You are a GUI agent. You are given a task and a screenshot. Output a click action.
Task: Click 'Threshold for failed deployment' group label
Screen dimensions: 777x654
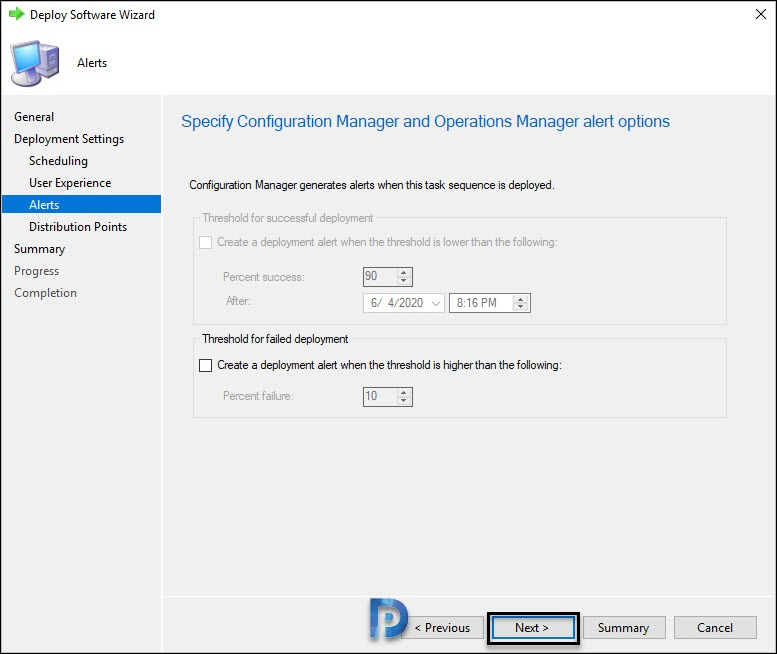275,339
